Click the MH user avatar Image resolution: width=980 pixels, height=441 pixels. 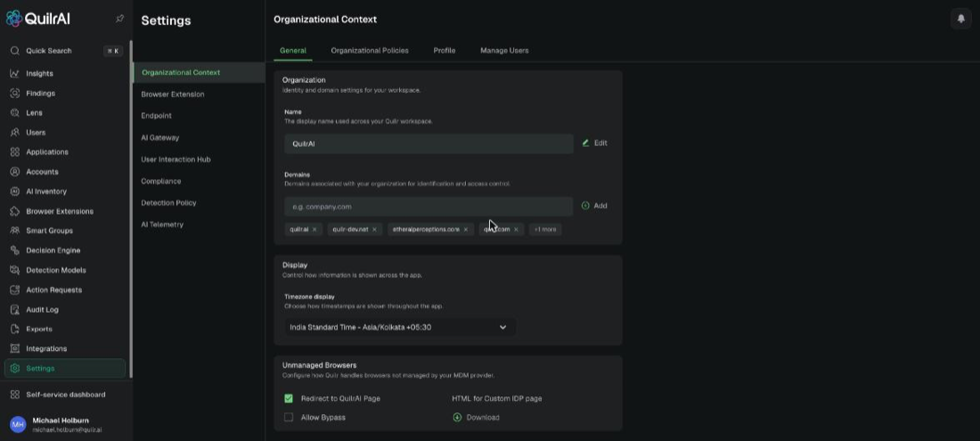(18, 425)
